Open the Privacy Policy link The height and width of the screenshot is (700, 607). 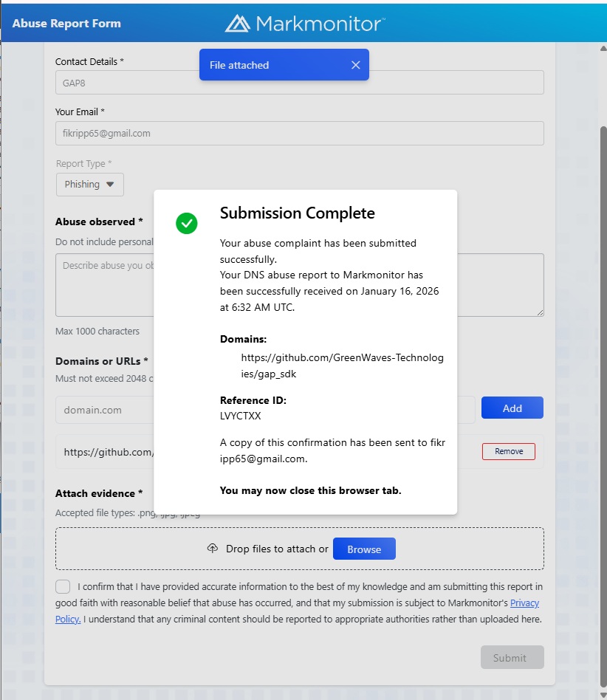tap(524, 603)
